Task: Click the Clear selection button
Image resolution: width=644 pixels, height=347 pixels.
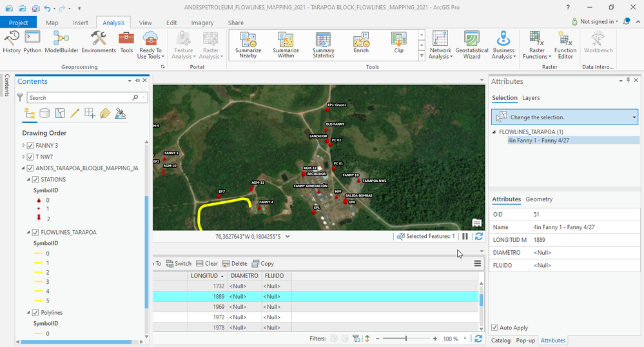Action: point(208,263)
